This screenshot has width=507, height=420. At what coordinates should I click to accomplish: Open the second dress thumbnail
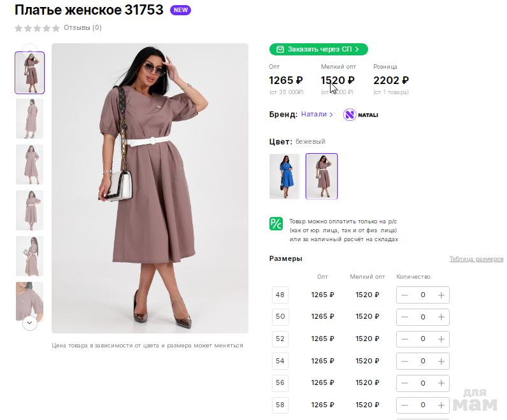coord(29,118)
